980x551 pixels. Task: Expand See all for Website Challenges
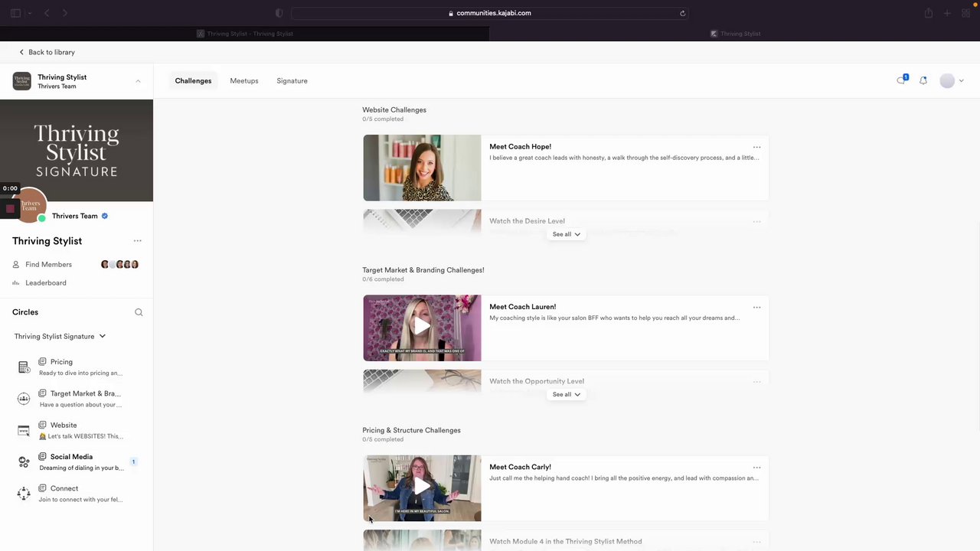pyautogui.click(x=567, y=234)
